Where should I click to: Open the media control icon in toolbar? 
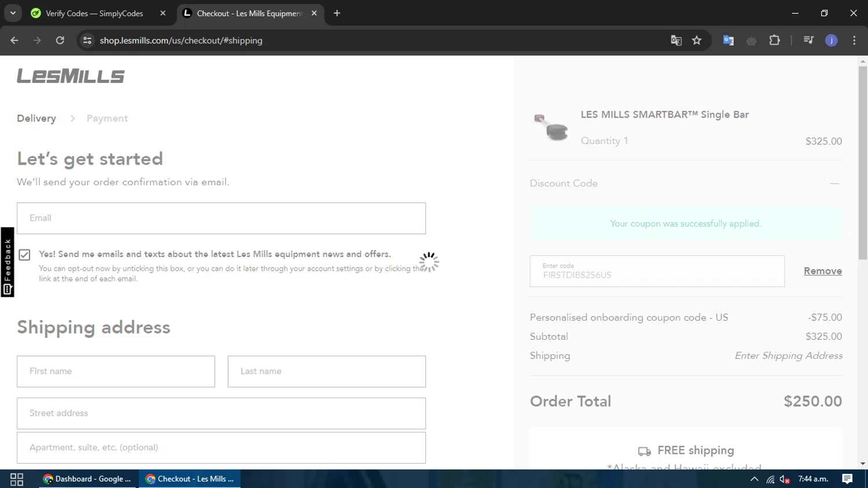point(808,41)
